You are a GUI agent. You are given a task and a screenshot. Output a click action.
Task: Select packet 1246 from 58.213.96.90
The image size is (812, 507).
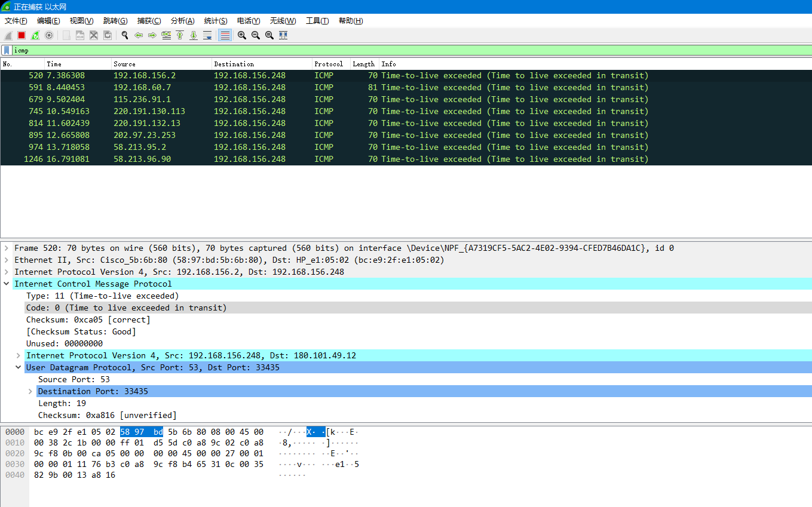406,159
